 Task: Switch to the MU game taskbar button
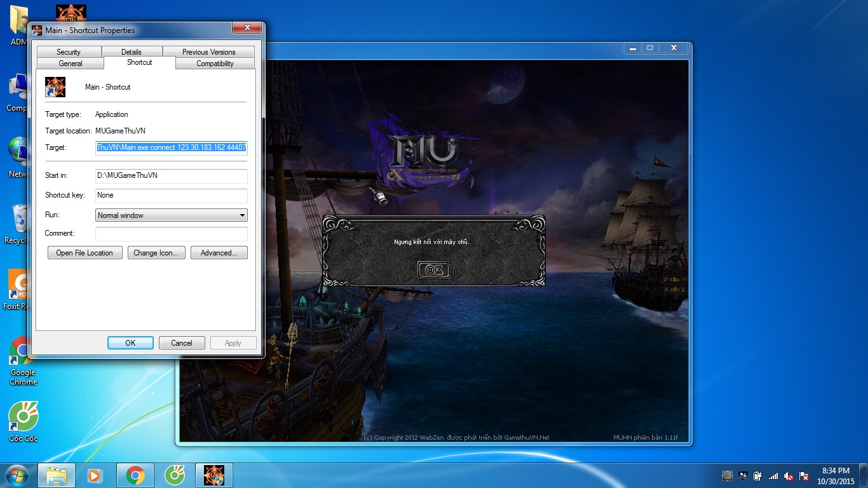(214, 475)
